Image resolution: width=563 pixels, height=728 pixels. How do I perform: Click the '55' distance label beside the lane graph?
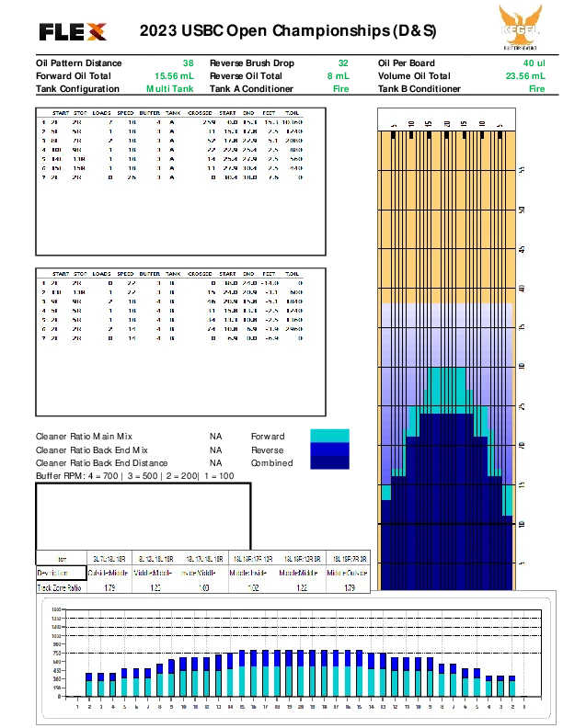[522, 170]
